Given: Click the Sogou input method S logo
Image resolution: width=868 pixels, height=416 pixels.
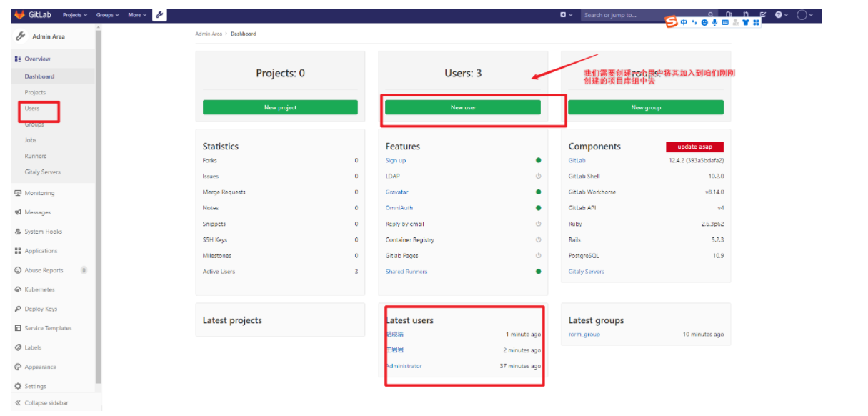Looking at the screenshot, I should coord(672,22).
